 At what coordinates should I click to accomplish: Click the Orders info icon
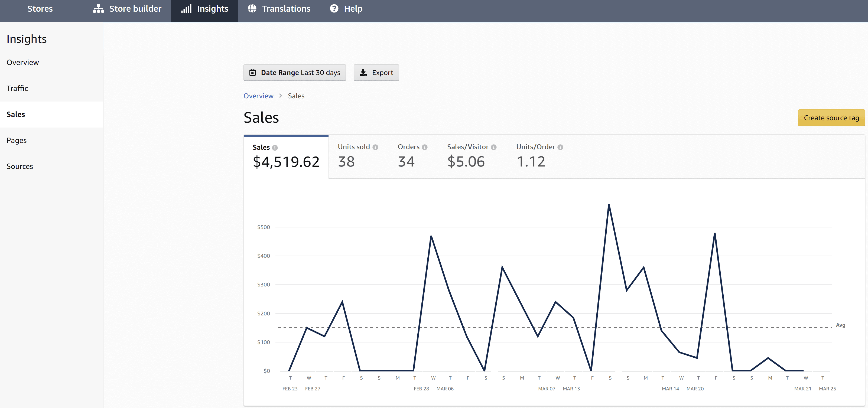coord(425,147)
